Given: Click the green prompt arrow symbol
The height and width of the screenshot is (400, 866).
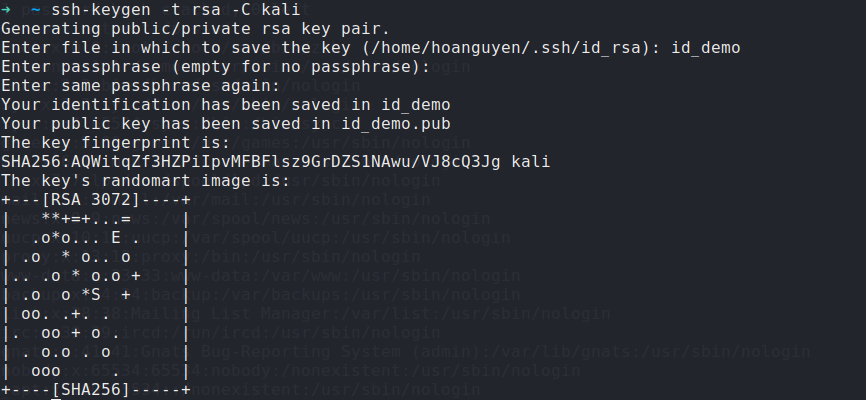Looking at the screenshot, I should point(7,11).
